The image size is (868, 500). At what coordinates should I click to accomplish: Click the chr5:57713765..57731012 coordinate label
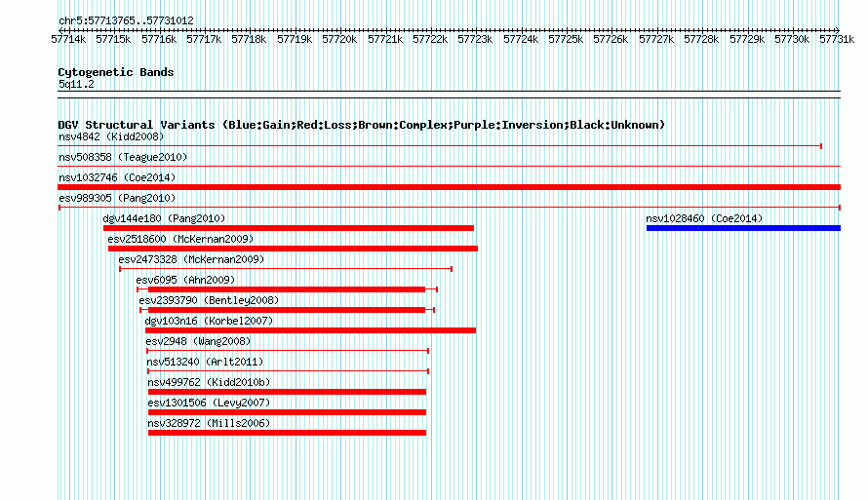click(126, 21)
